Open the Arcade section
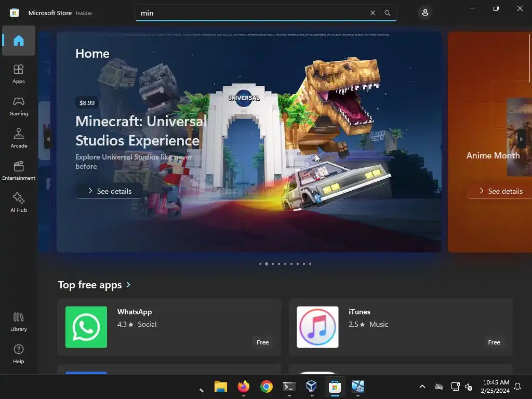 (19, 138)
